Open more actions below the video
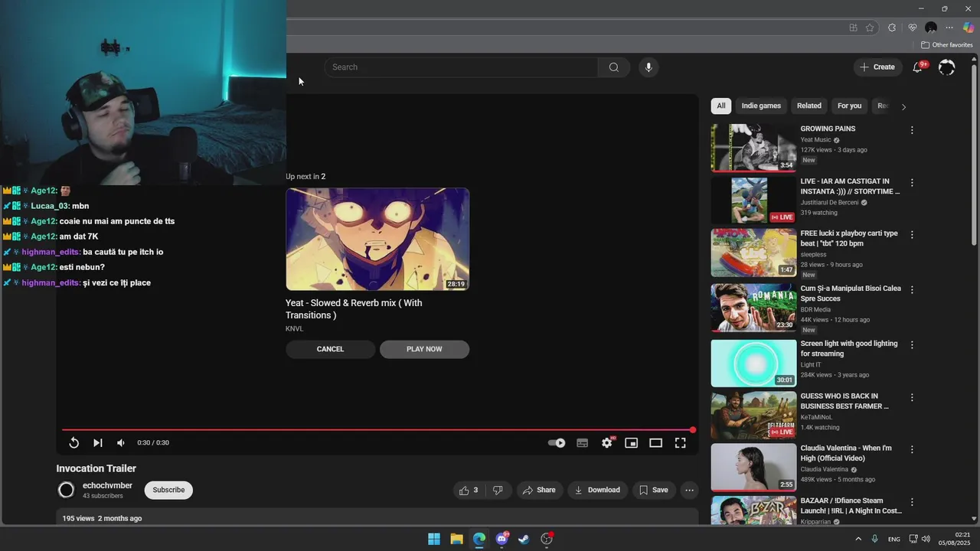Image resolution: width=980 pixels, height=551 pixels. click(x=689, y=490)
